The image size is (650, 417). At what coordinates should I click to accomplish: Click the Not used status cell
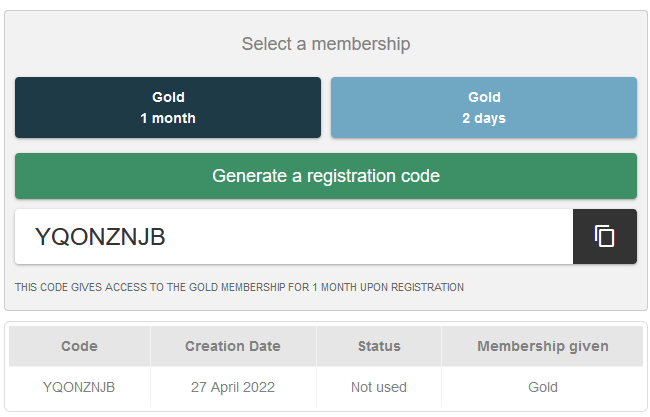coord(379,387)
